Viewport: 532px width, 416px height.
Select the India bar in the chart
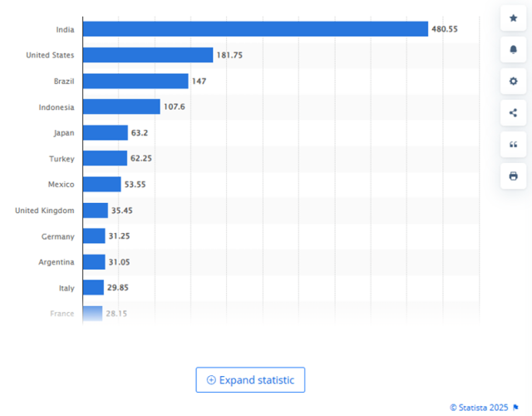pyautogui.click(x=254, y=29)
